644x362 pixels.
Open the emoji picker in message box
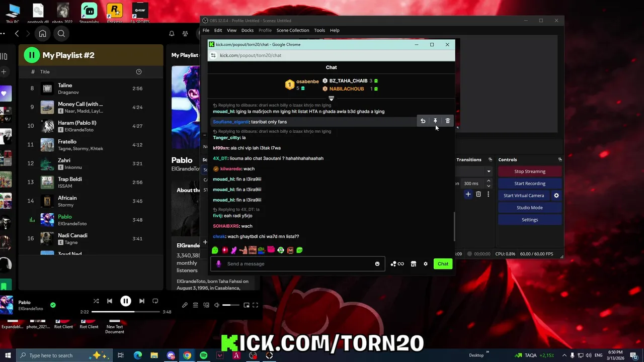(377, 263)
